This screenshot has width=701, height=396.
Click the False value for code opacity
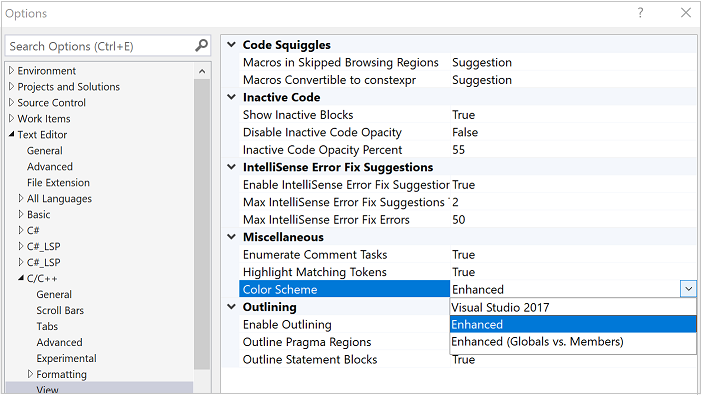click(x=465, y=132)
